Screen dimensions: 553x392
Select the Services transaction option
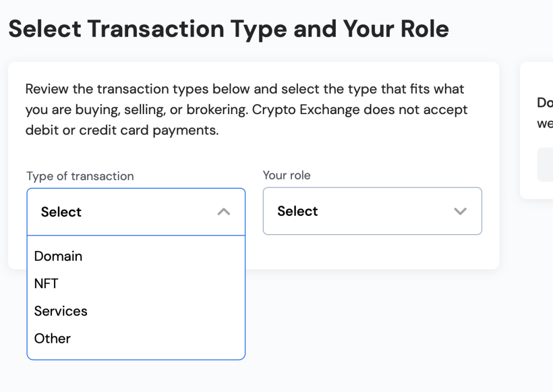click(61, 311)
